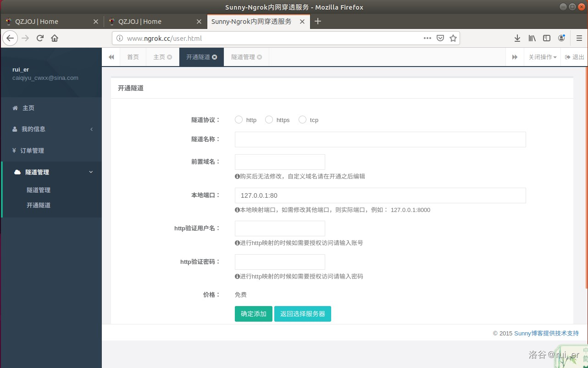The image size is (588, 368).
Task: Click the browser home icon
Action: coord(55,38)
